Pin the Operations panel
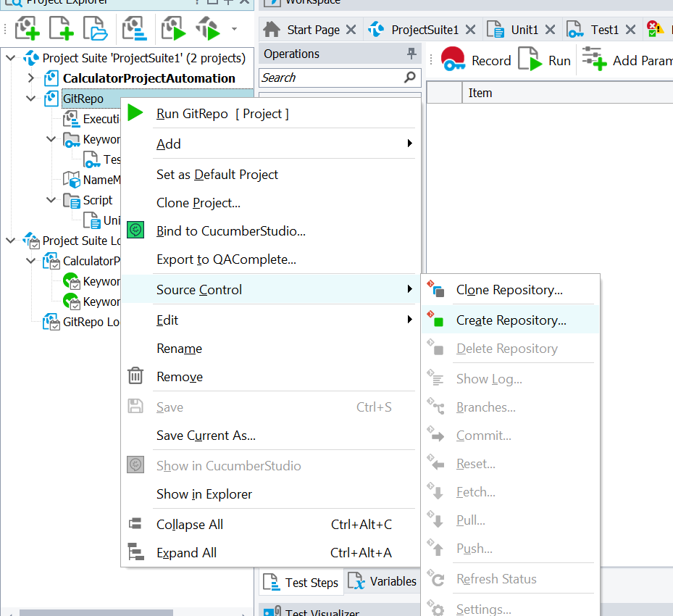Viewport: 673px width, 616px height. (411, 54)
